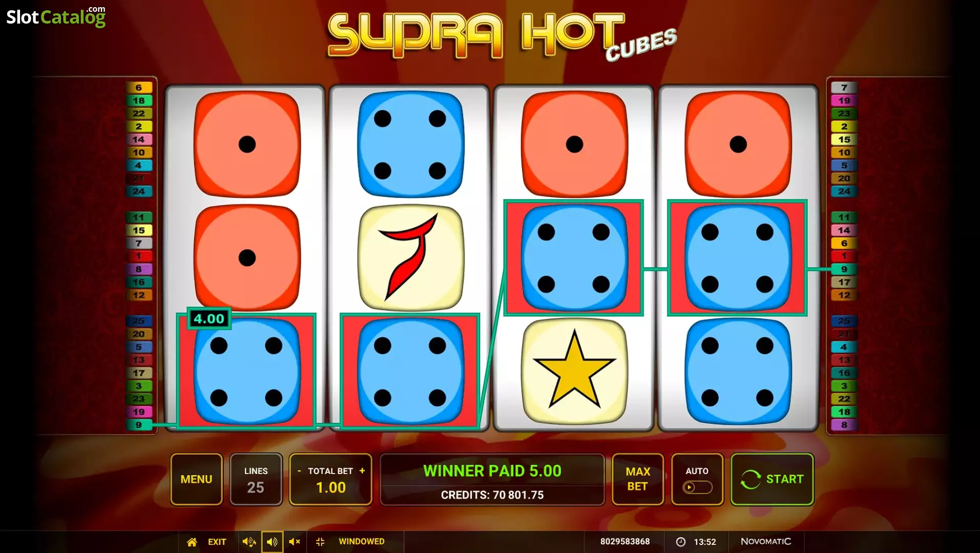The width and height of the screenshot is (980, 553).
Task: Toggle the AUTO play switch
Action: pos(697,487)
